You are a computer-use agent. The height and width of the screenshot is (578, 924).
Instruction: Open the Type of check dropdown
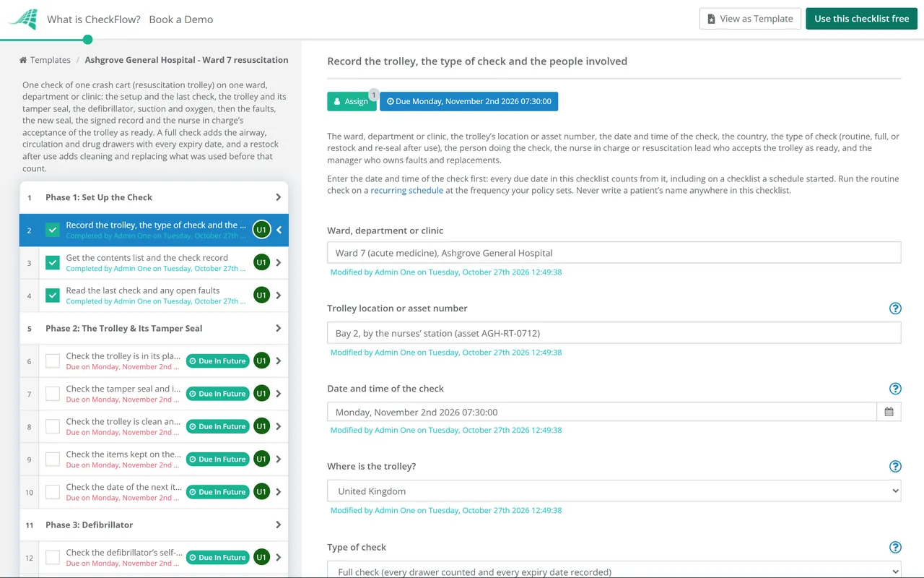614,569
